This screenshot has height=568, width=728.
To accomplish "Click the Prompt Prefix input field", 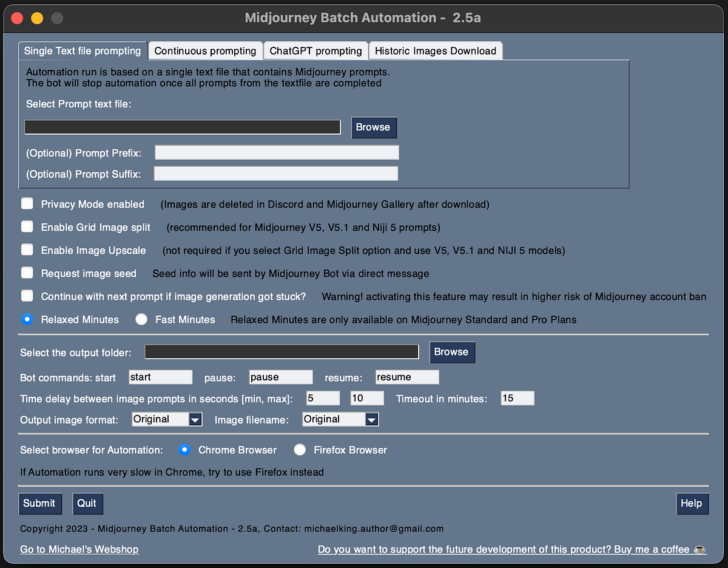I will click(276, 152).
